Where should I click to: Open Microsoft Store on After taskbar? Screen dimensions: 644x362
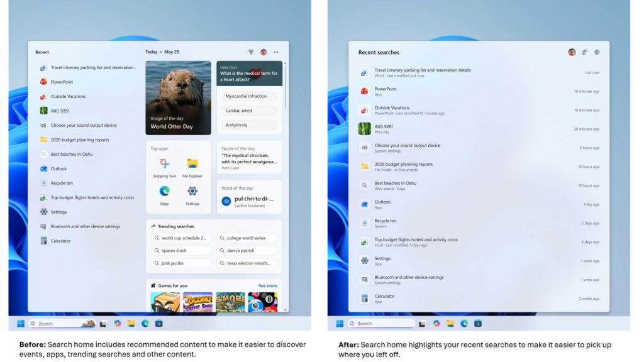pyautogui.click(x=478, y=324)
